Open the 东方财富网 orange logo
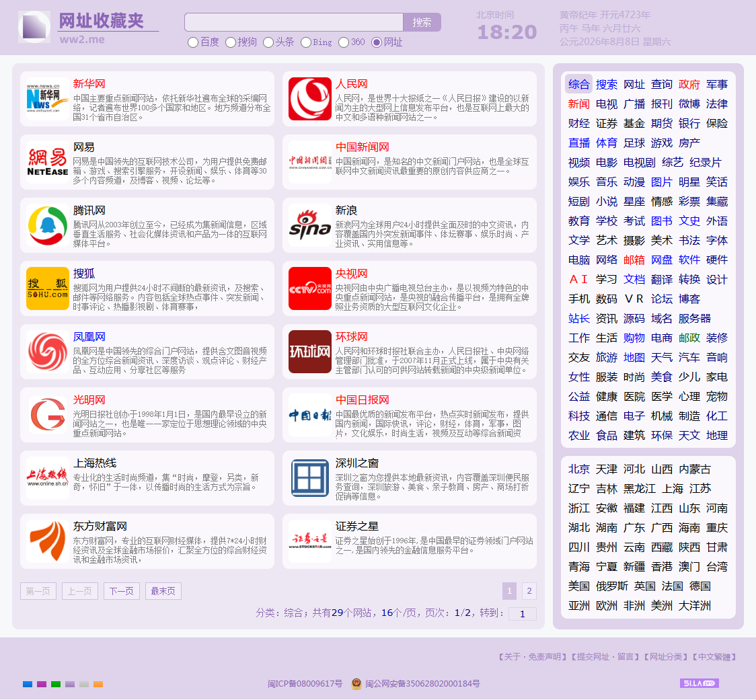This screenshot has width=756, height=700. (x=47, y=541)
